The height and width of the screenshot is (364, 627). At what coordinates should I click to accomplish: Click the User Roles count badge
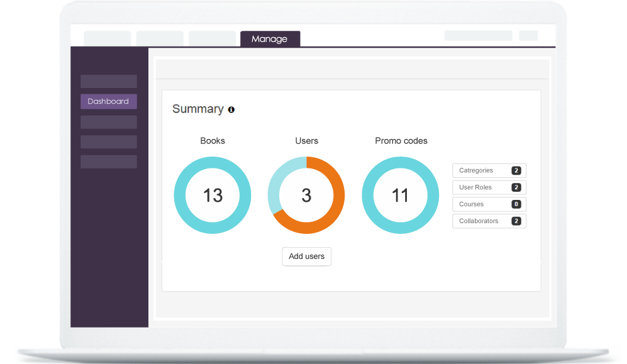click(x=516, y=187)
